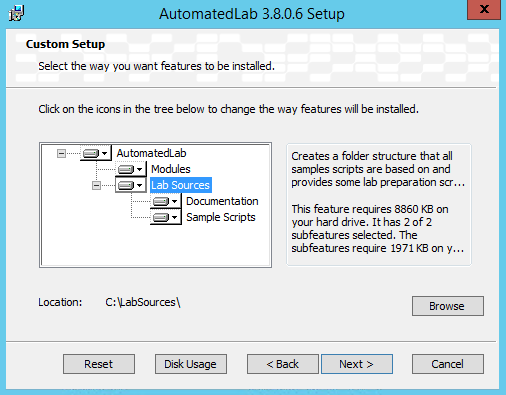Image resolution: width=506 pixels, height=395 pixels.
Task: Click the AutomatedLab feature drive icon
Action: click(x=91, y=153)
